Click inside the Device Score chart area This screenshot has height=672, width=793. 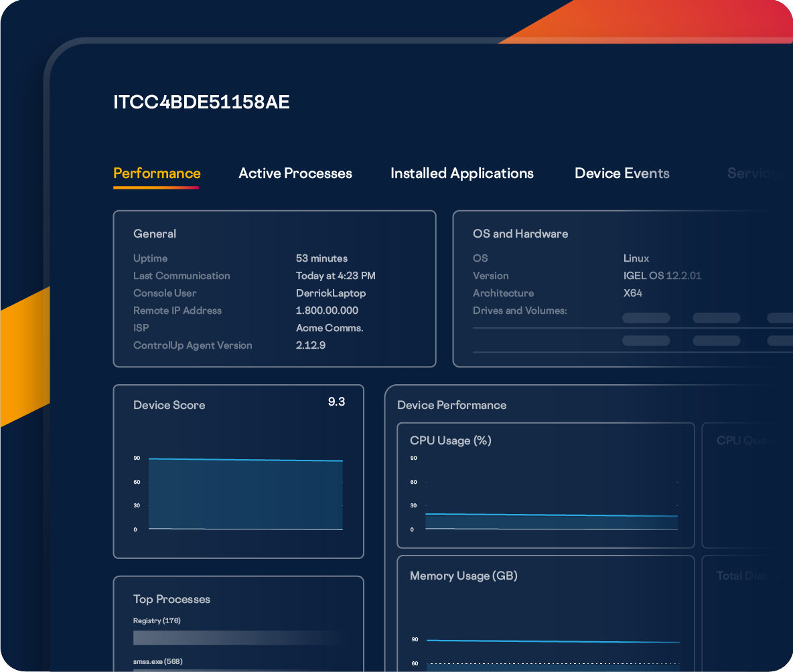(x=245, y=494)
